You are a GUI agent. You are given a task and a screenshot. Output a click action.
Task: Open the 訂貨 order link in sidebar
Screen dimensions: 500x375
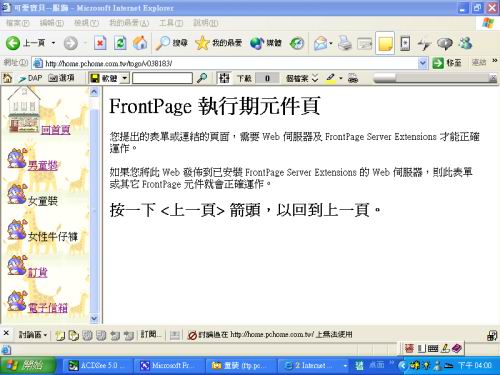point(37,272)
